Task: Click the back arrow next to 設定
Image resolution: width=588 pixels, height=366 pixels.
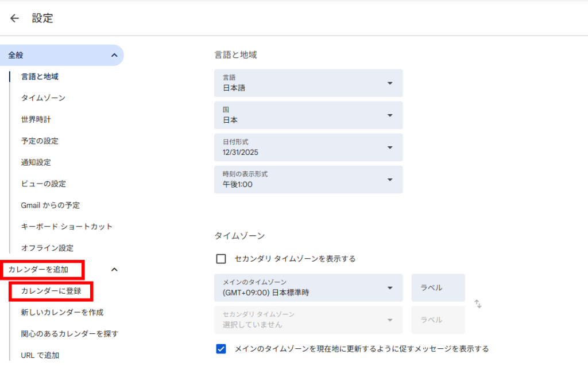Action: [x=14, y=18]
